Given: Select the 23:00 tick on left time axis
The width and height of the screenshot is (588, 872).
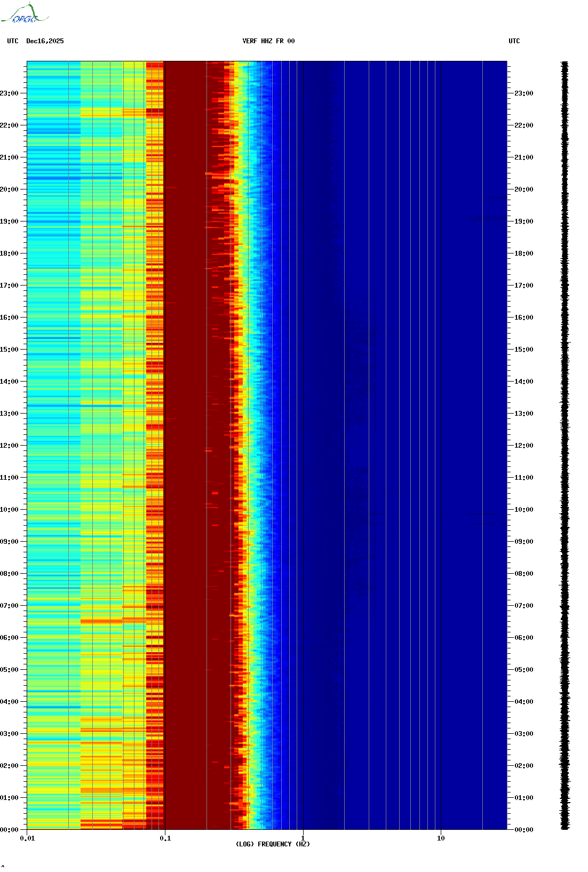Looking at the screenshot, I should click(x=10, y=93).
